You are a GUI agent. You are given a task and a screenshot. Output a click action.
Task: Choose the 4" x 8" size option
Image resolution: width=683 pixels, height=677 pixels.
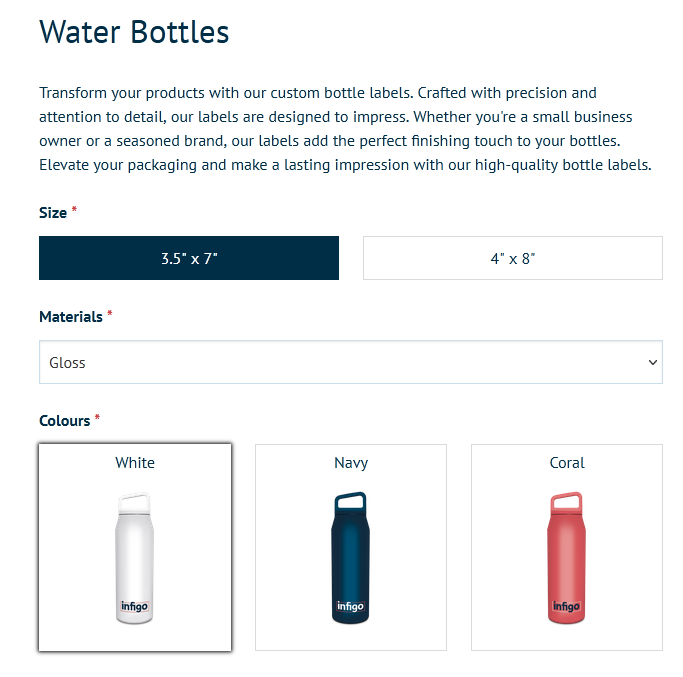(513, 258)
